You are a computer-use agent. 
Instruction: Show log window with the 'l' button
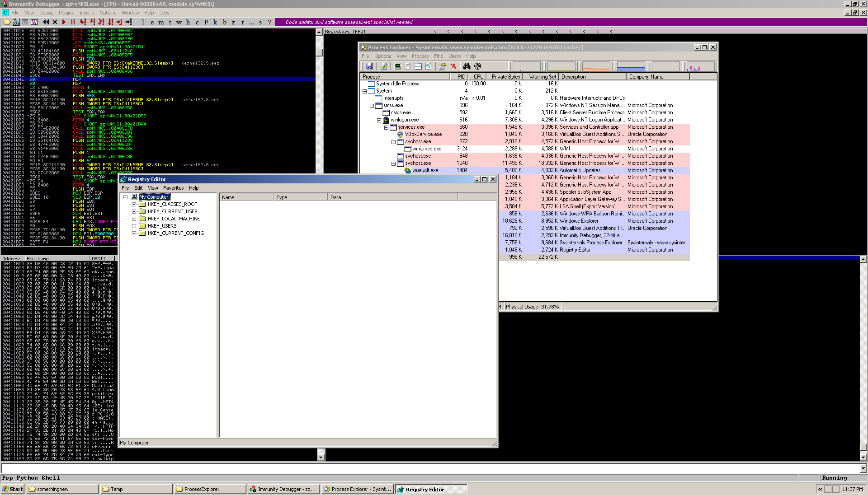(x=143, y=22)
